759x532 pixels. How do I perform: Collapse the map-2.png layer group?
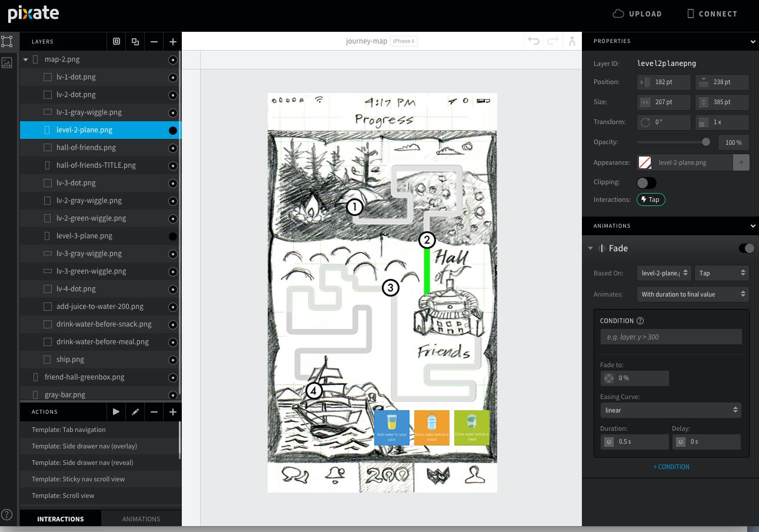click(x=26, y=59)
